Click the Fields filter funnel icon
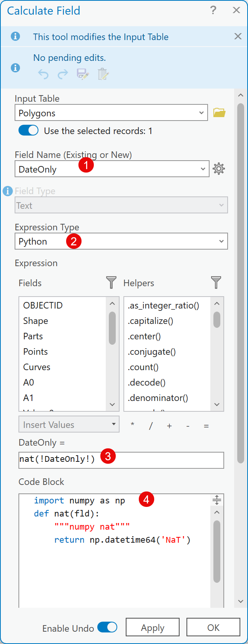The image size is (248, 644). 111,282
